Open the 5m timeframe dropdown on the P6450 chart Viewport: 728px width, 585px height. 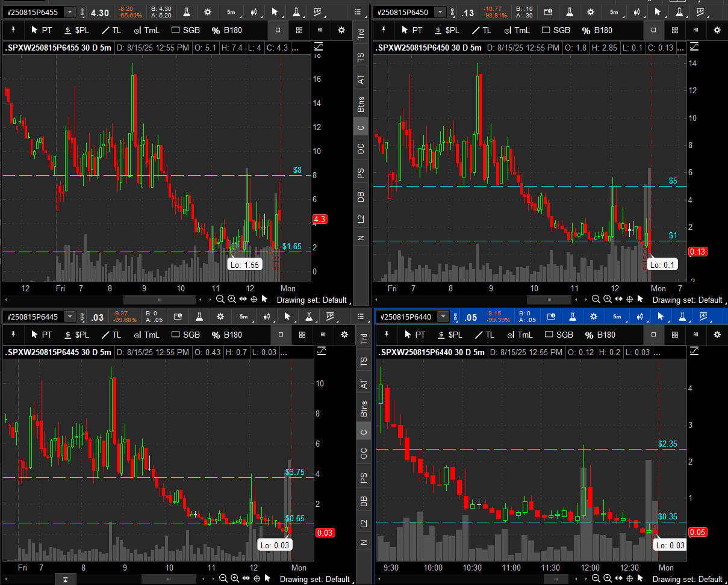(614, 12)
